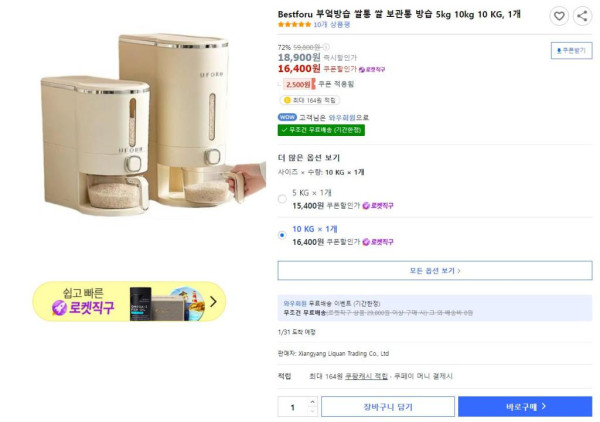Select the 5 KG × 1개 option
The width and height of the screenshot is (600, 422).
click(282, 198)
